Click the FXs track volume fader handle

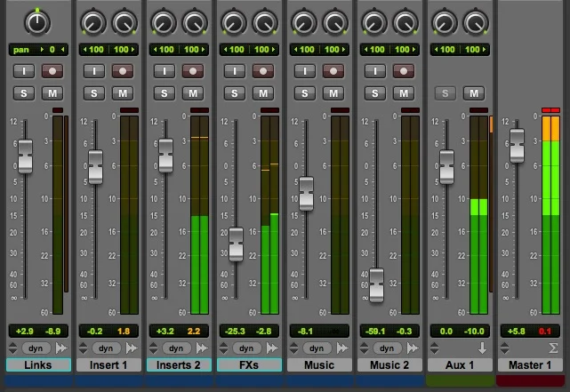click(x=236, y=244)
